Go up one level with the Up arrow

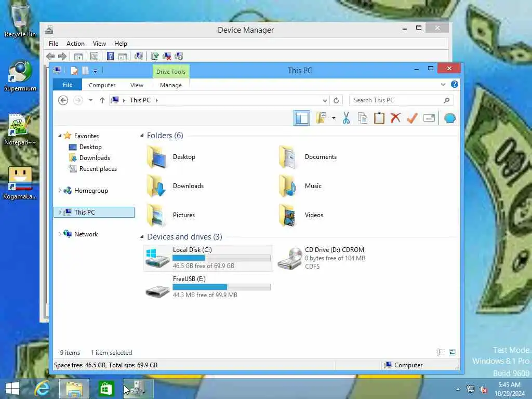(102, 100)
